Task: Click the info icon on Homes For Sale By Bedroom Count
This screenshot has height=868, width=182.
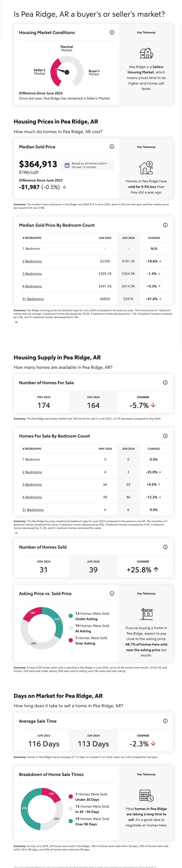Action: click(165, 436)
